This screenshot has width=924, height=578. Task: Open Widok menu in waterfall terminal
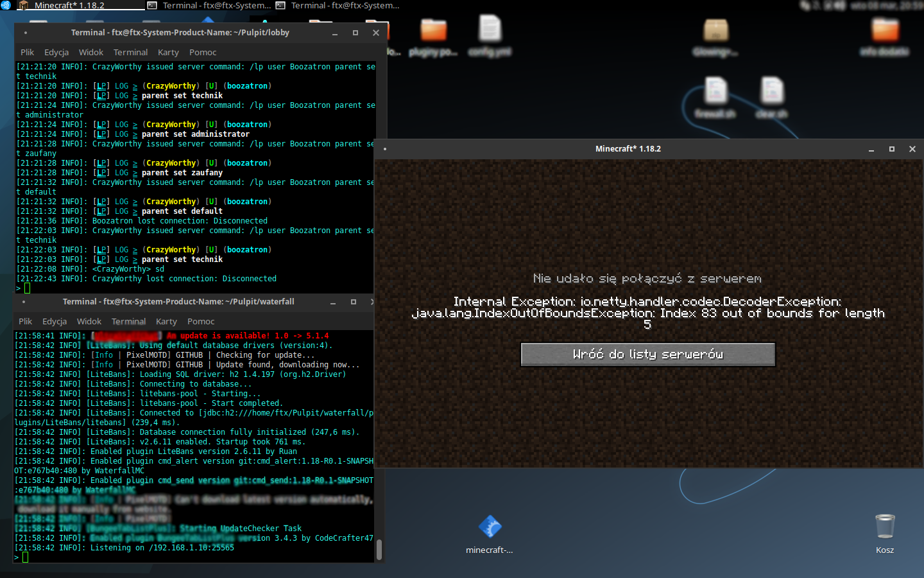pos(89,321)
